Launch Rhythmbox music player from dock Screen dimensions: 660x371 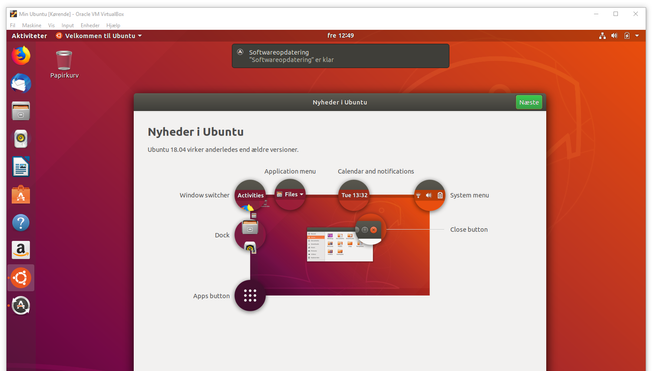click(21, 139)
